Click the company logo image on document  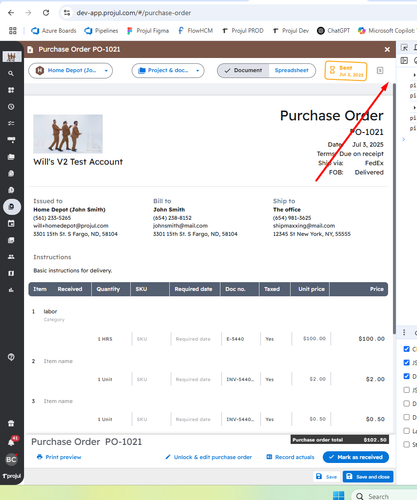click(68, 134)
